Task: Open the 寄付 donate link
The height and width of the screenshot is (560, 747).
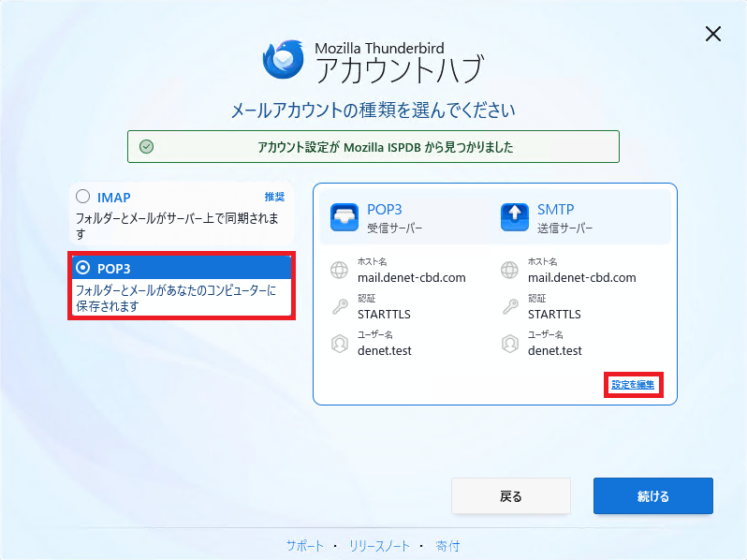Action: pos(447,546)
